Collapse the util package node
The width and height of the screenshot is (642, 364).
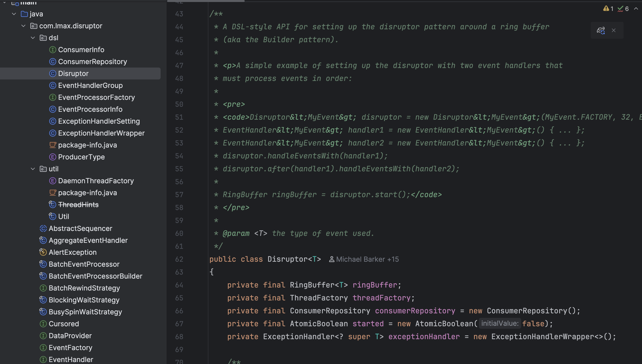(x=33, y=169)
